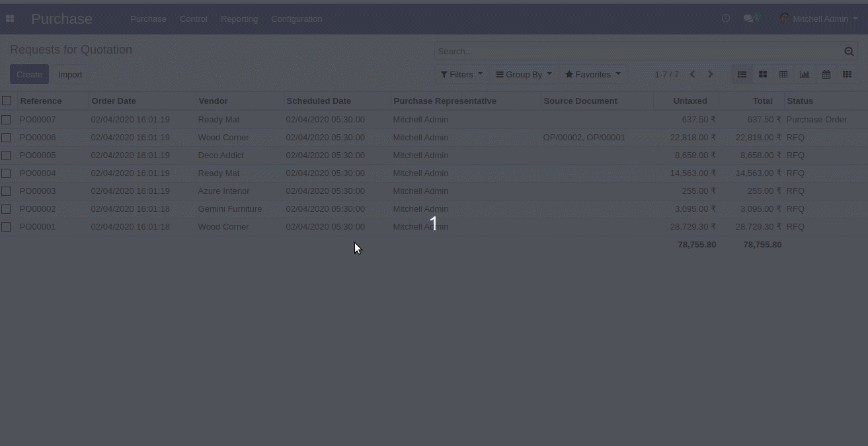Click the 255.00 untaxed amount

coord(699,191)
